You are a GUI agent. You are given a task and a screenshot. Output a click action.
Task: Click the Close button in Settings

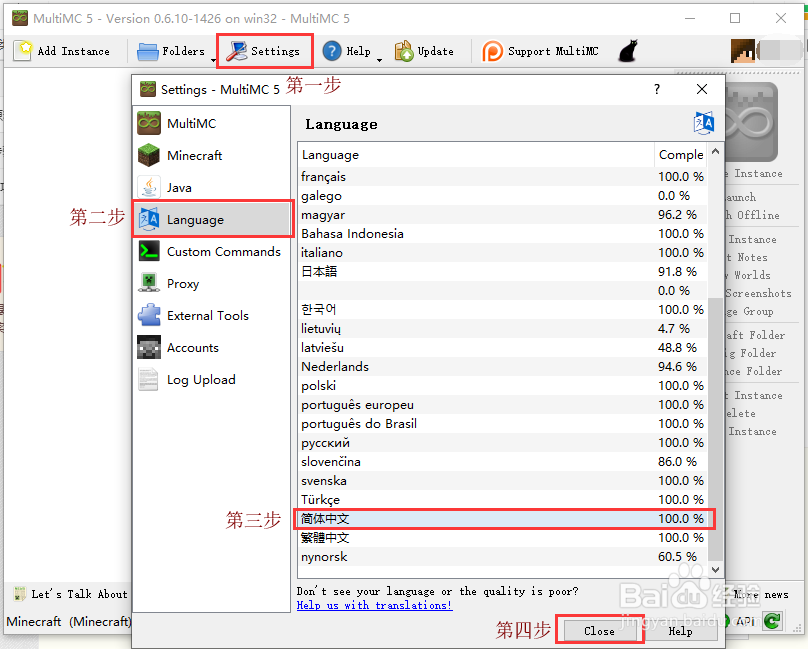[599, 631]
